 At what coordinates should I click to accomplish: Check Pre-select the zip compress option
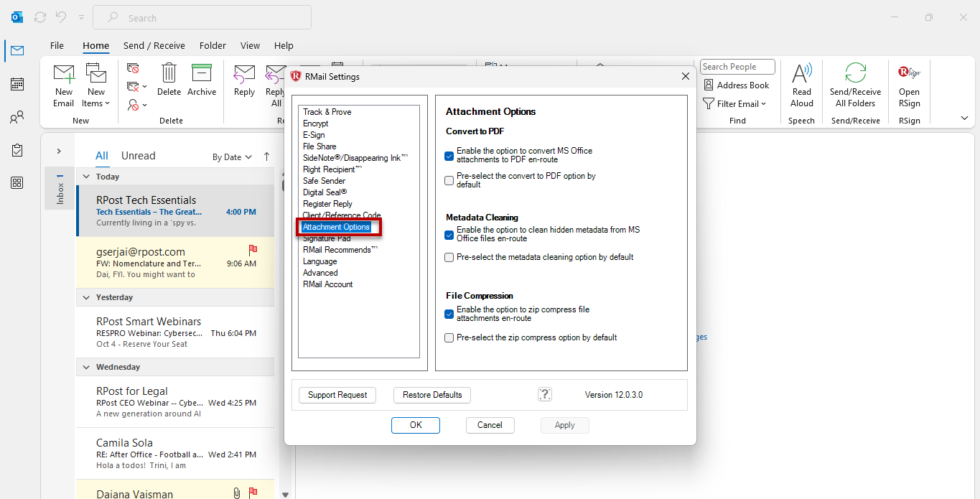[x=449, y=337]
